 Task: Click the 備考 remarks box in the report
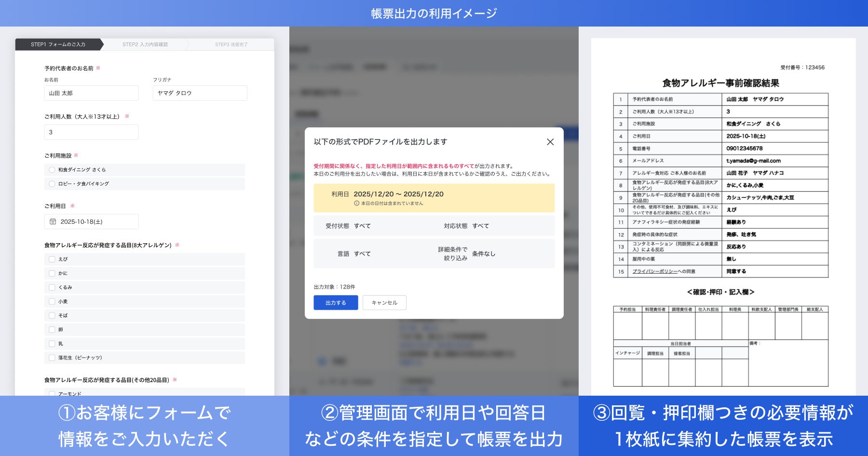point(788,363)
